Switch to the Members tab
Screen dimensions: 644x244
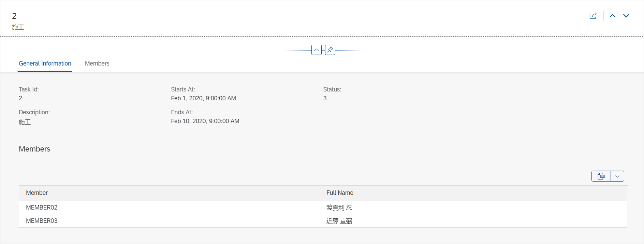pos(97,63)
